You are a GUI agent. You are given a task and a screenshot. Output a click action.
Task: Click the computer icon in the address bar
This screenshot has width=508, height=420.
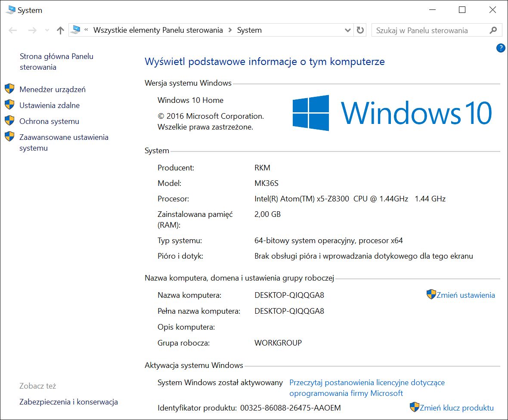(75, 30)
